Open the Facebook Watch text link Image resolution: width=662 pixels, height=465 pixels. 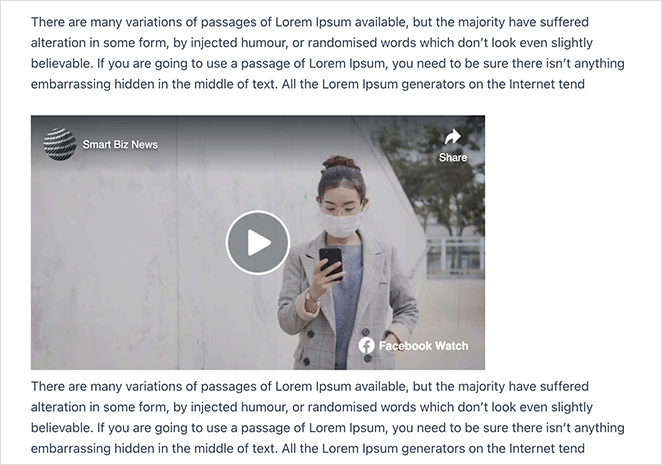(x=423, y=346)
